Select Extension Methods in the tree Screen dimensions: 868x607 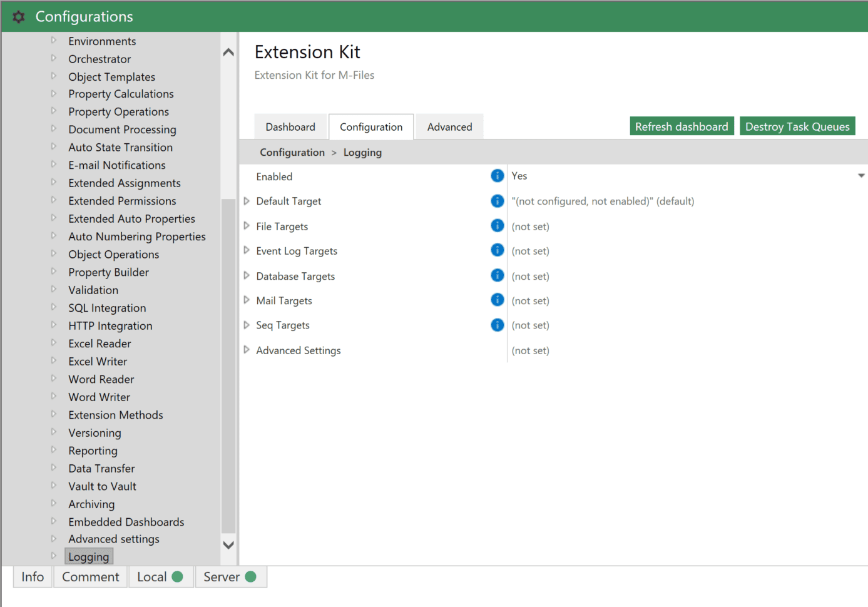(116, 415)
